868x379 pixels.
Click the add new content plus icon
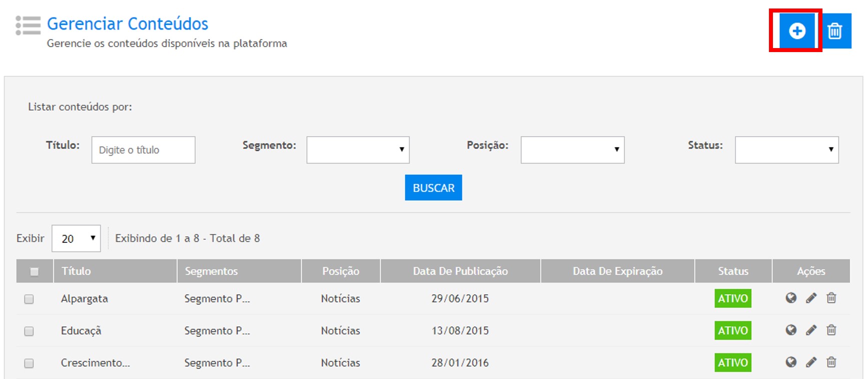tap(796, 31)
